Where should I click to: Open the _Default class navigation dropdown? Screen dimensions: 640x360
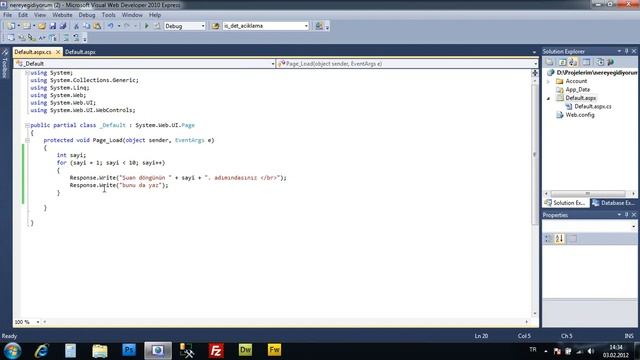click(x=273, y=64)
